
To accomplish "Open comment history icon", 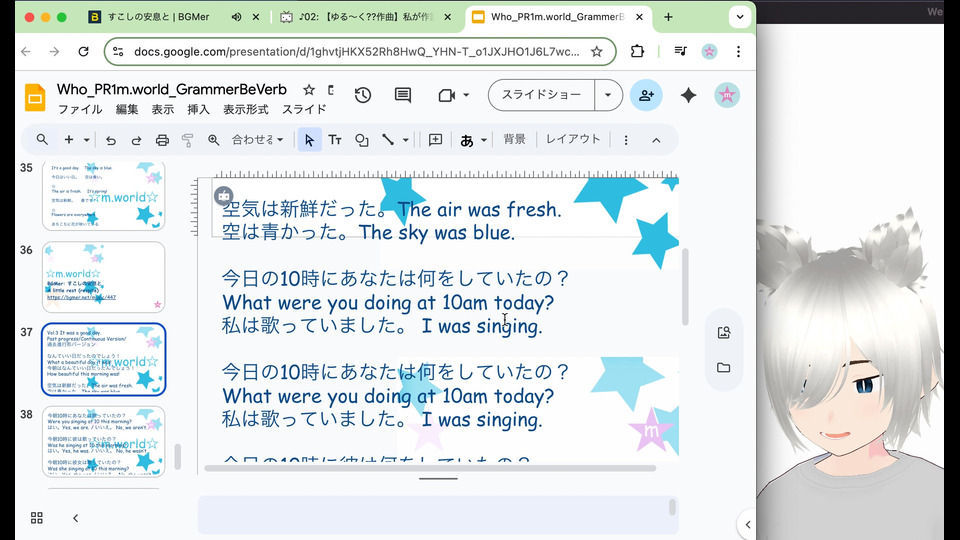I will point(403,95).
